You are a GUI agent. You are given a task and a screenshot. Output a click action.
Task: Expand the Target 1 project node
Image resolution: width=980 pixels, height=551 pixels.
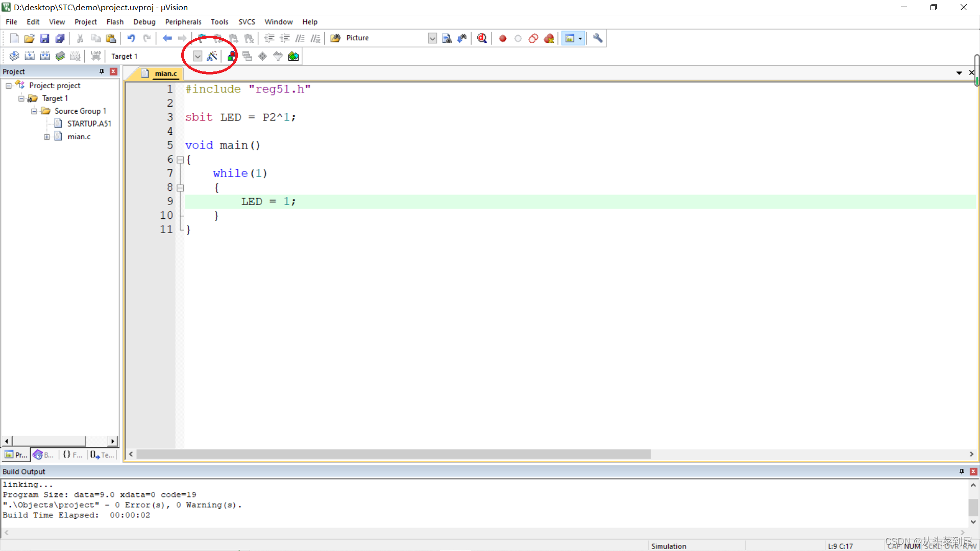(21, 98)
